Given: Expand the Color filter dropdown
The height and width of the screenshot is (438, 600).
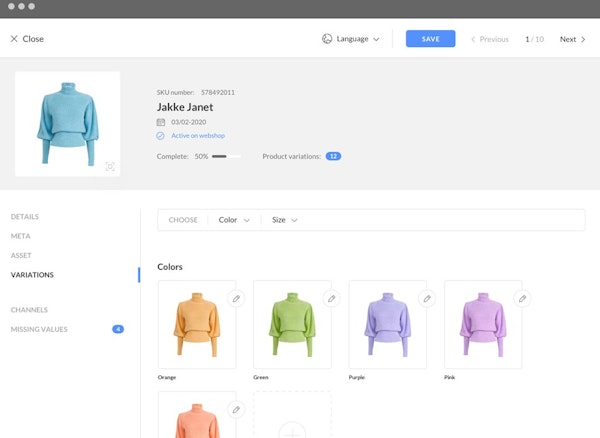Looking at the screenshot, I should (234, 220).
